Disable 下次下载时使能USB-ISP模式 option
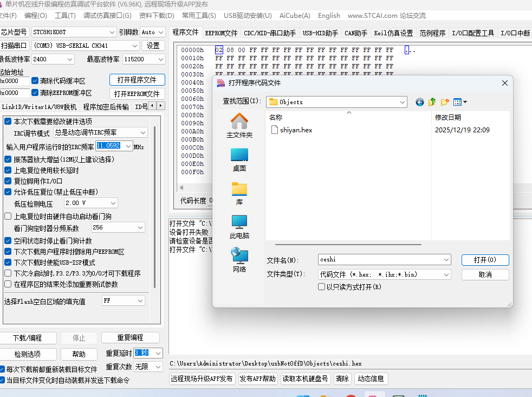This screenshot has width=532, height=397. pos(7,262)
